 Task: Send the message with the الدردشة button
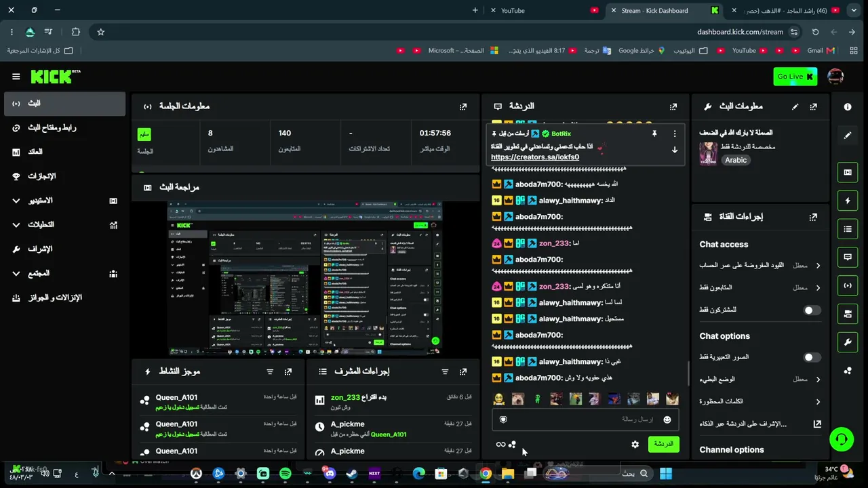(664, 444)
